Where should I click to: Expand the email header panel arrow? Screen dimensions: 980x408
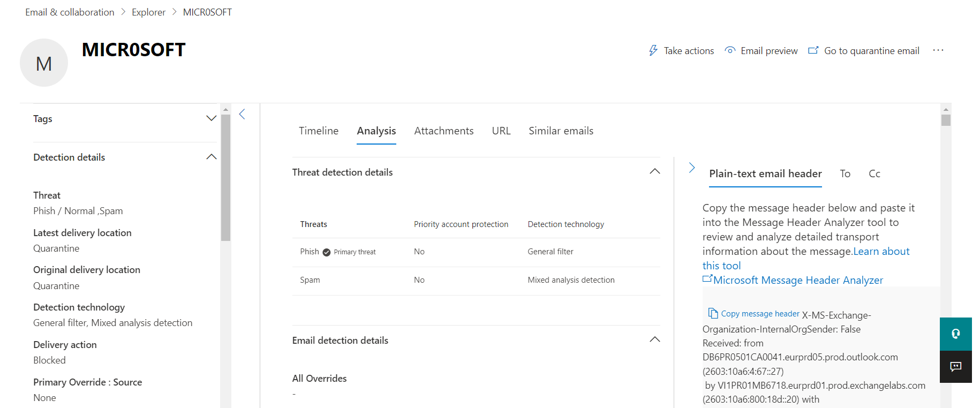pyautogui.click(x=692, y=168)
